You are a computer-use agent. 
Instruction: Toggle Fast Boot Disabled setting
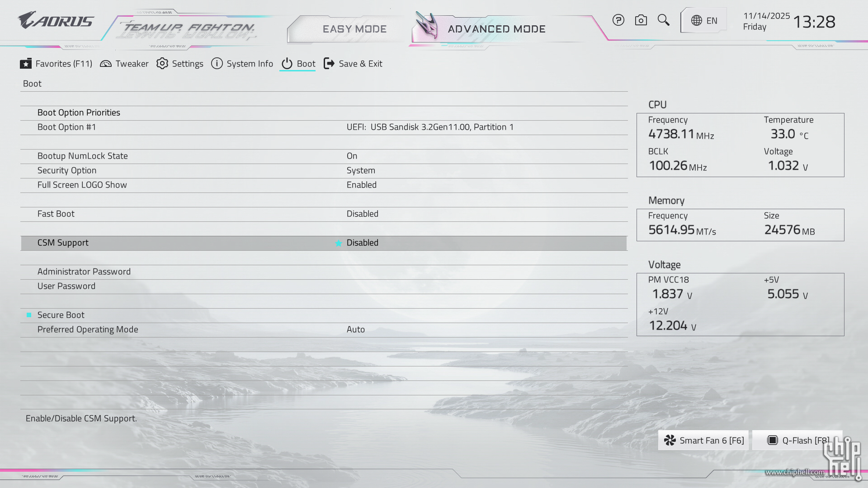tap(362, 214)
